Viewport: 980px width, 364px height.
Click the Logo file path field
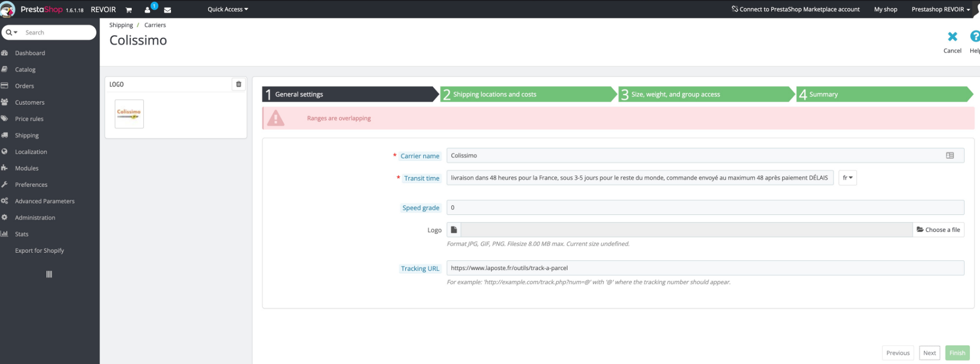[687, 230]
